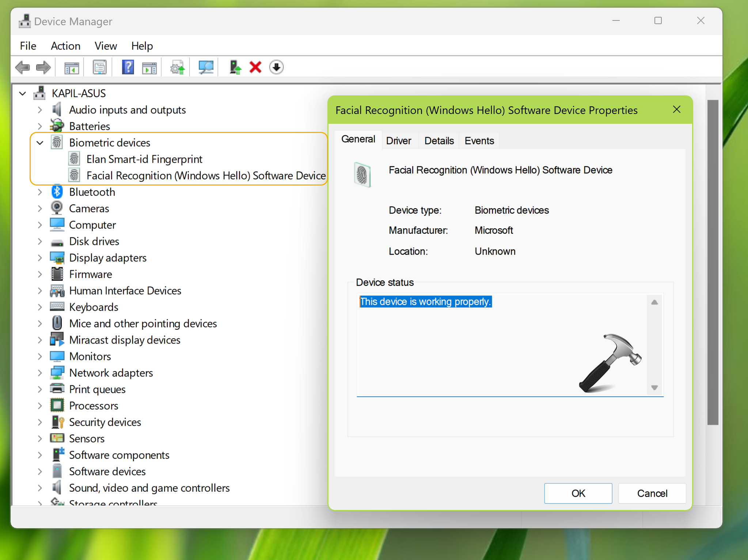
Task: Click the red X Uninstall device icon
Action: 255,68
